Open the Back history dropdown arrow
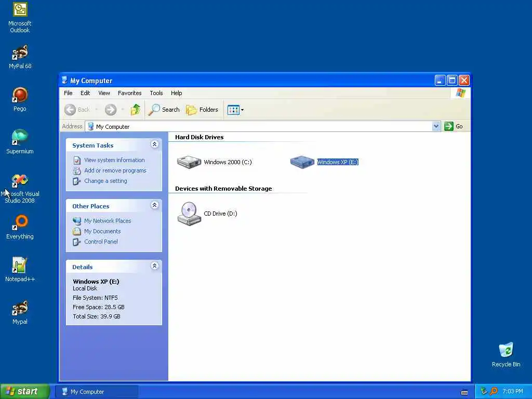532x399 pixels. [x=96, y=110]
